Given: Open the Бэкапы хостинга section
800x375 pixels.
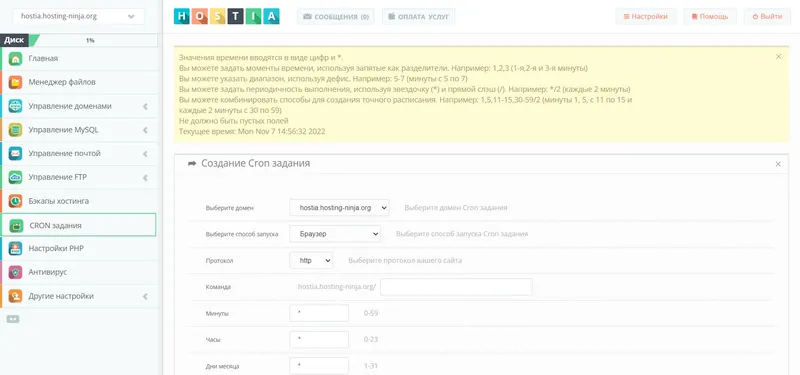Looking at the screenshot, I should (79, 201).
